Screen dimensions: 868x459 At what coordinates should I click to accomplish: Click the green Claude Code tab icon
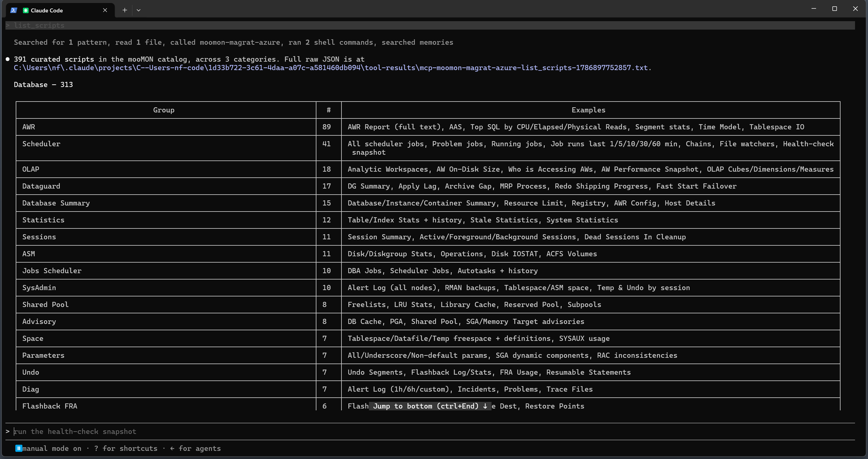[26, 11]
